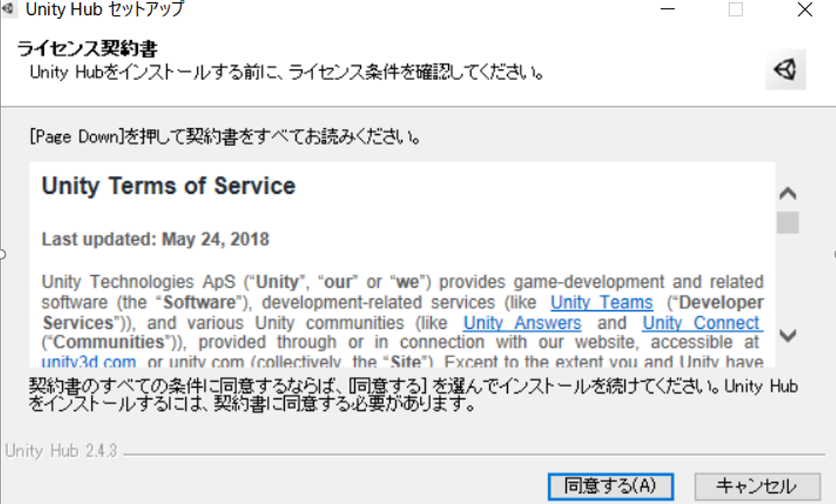This screenshot has height=504, width=836.
Task: Open the unity3d.com link
Action: coord(89,361)
